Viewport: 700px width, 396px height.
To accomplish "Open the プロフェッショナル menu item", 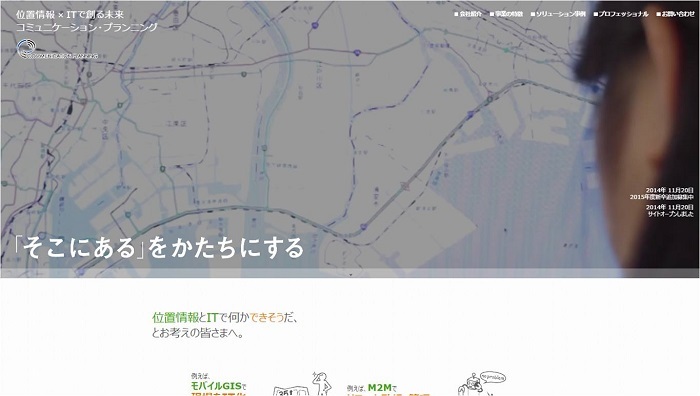I will click(621, 14).
